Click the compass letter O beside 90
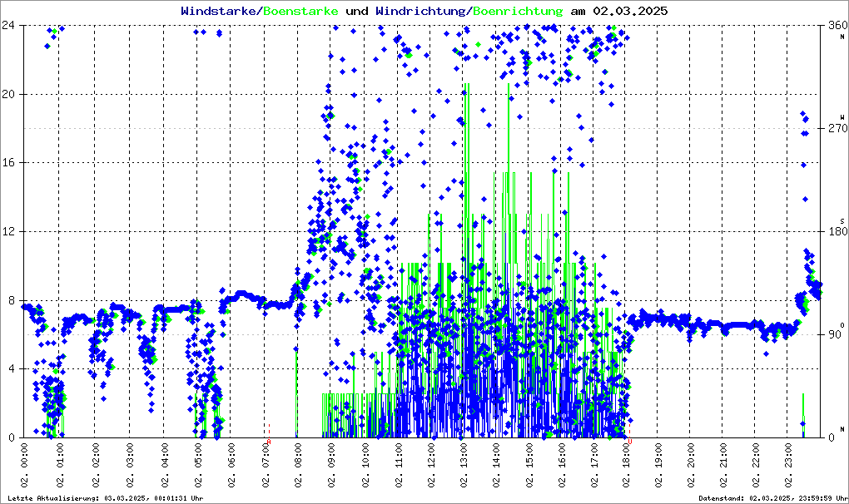This screenshot has width=849, height=504. (842, 325)
